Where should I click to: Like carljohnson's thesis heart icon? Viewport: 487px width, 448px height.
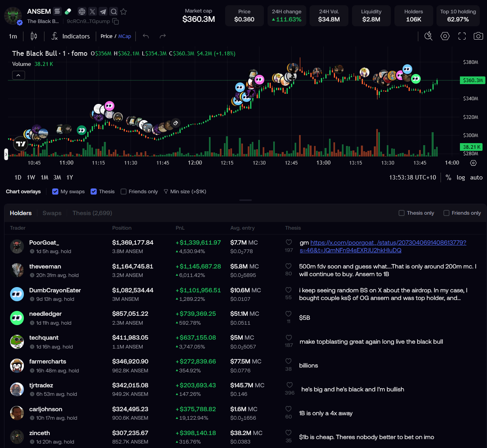click(288, 409)
